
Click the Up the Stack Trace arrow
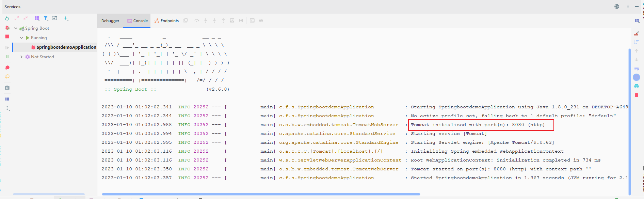pyautogui.click(x=637, y=51)
